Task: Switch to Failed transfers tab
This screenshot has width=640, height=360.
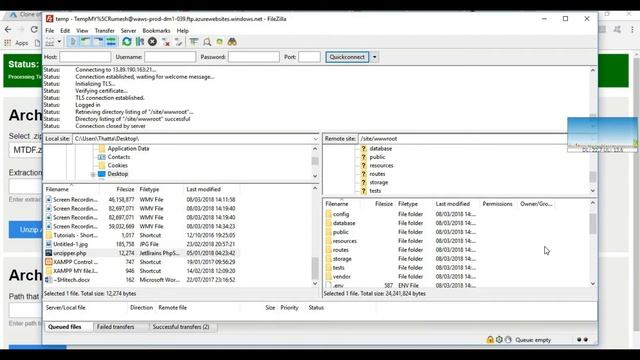Action: coord(115,327)
